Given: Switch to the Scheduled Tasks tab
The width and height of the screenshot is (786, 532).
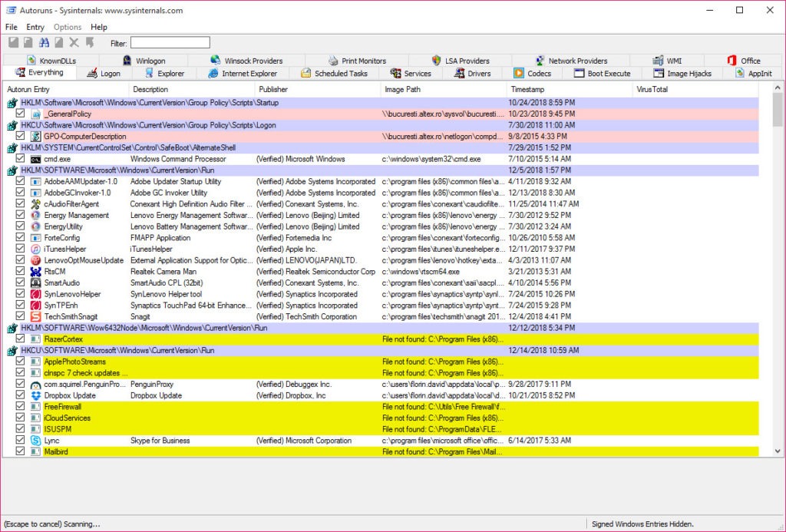Looking at the screenshot, I should pos(335,73).
